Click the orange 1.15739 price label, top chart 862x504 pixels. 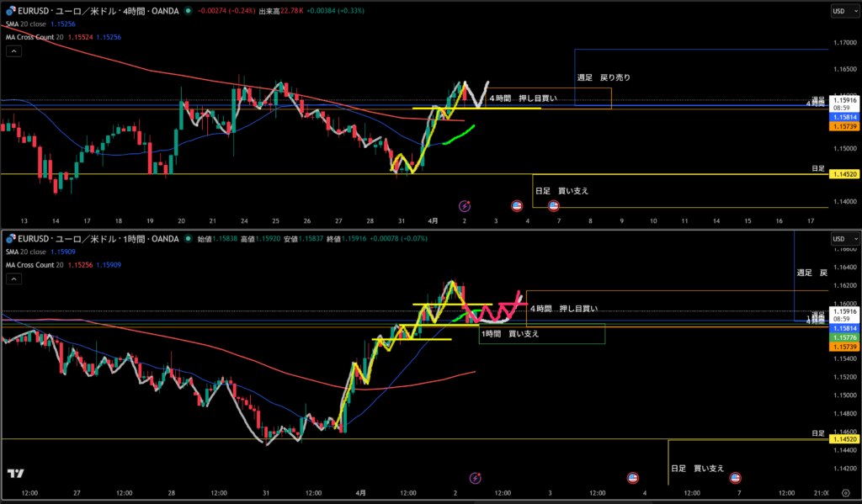(x=843, y=126)
